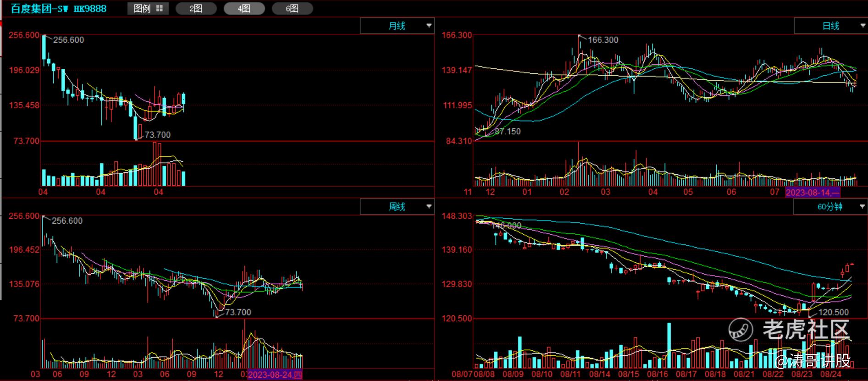Click the 135.458 price axis label
868x381 pixels.
pos(24,105)
